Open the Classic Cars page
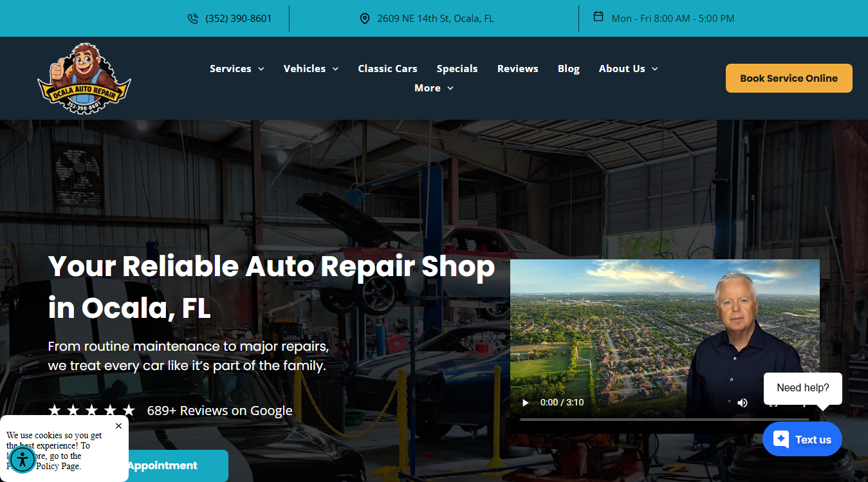Image resolution: width=868 pixels, height=482 pixels. pos(387,69)
